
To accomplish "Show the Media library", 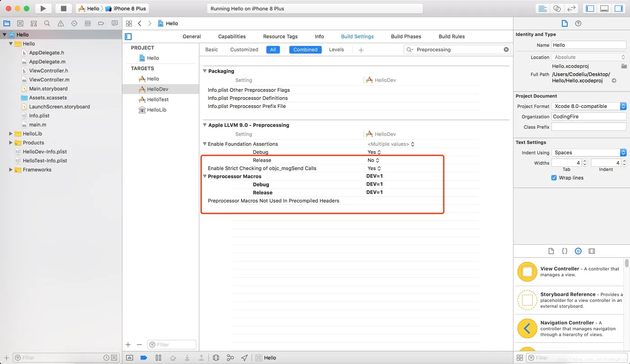I will (592, 251).
